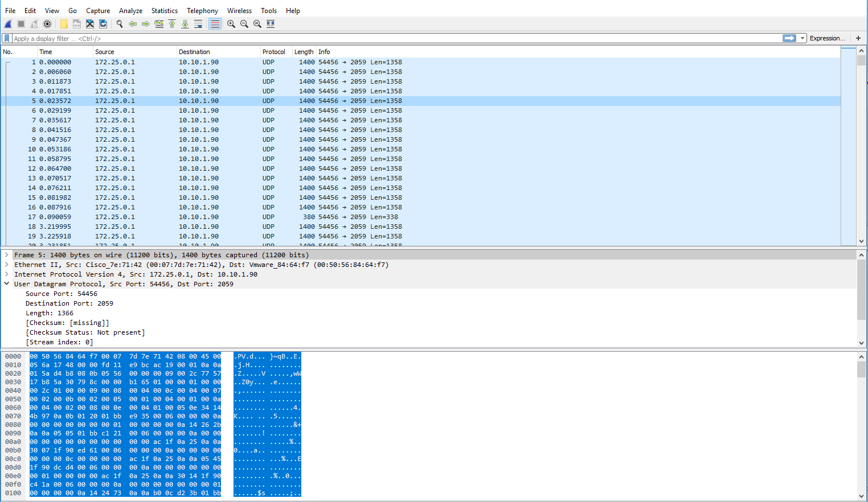Select packet 10 at time 0.053186
Image resolution: width=868 pixels, height=502 pixels.
click(420, 149)
